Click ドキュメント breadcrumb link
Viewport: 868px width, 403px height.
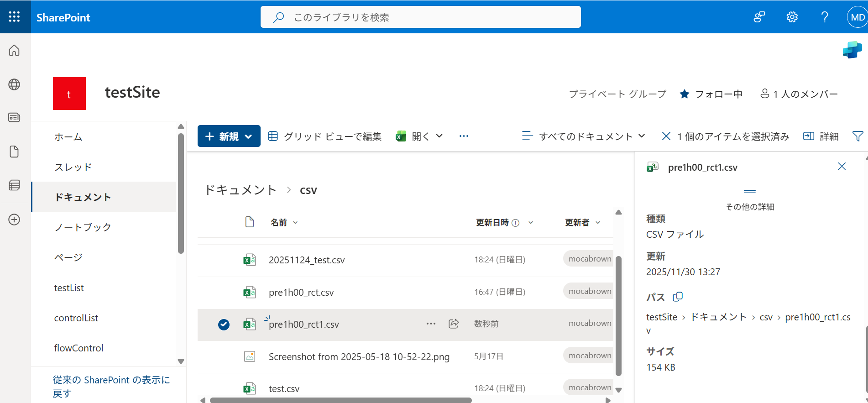click(241, 190)
